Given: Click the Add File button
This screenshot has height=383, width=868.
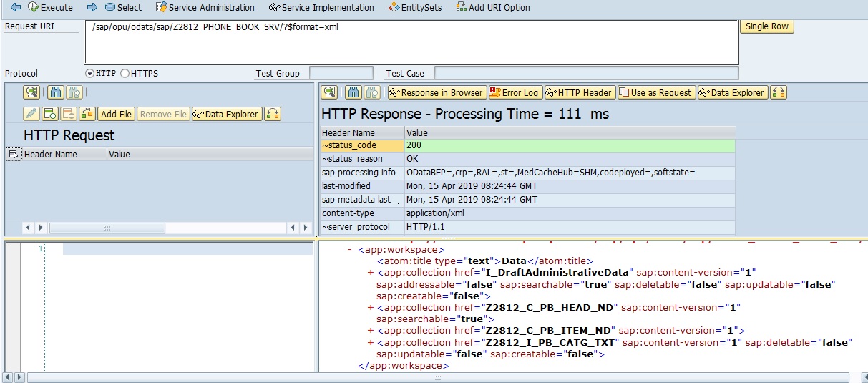Looking at the screenshot, I should click(116, 114).
